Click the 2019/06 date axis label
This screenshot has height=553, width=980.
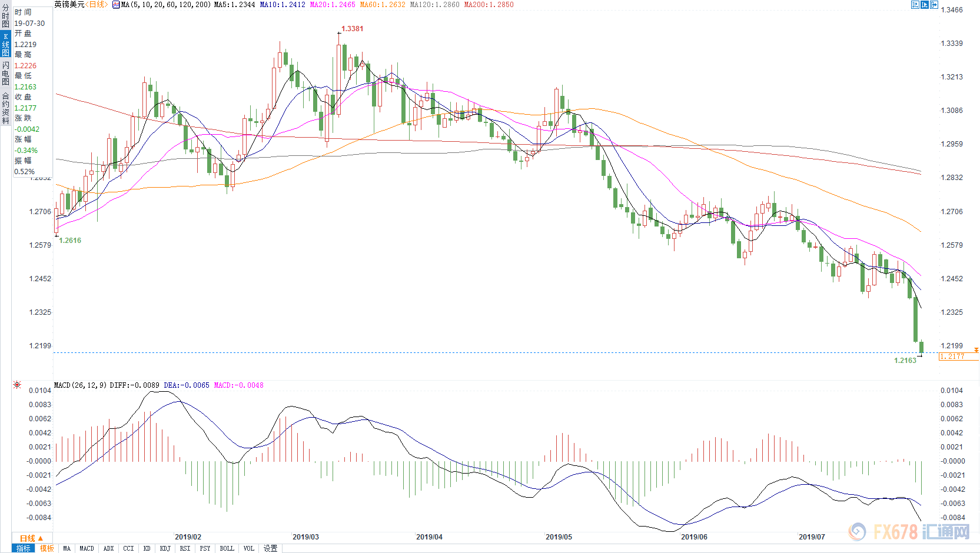(694, 537)
